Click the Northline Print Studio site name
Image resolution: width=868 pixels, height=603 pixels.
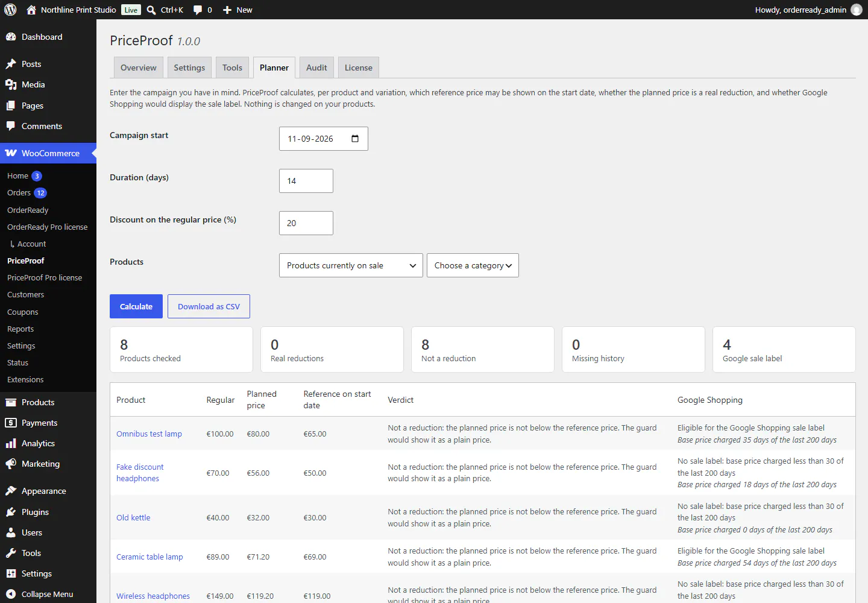[78, 10]
